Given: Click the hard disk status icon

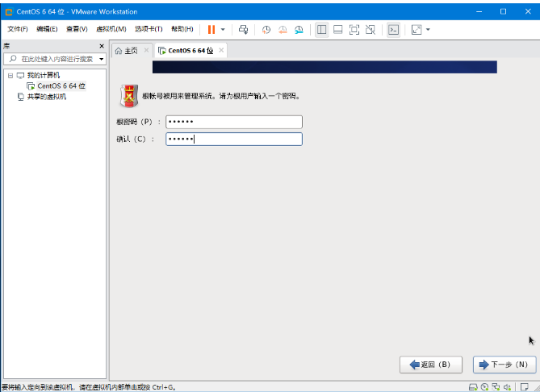Looking at the screenshot, I should pyautogui.click(x=473, y=387).
